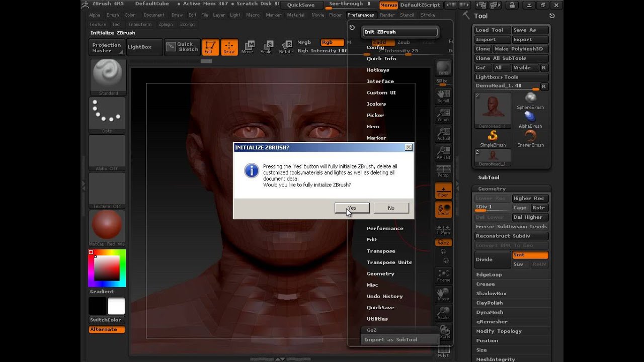Toggle XYZ rotation mode
The image size is (644, 362).
coord(443,242)
